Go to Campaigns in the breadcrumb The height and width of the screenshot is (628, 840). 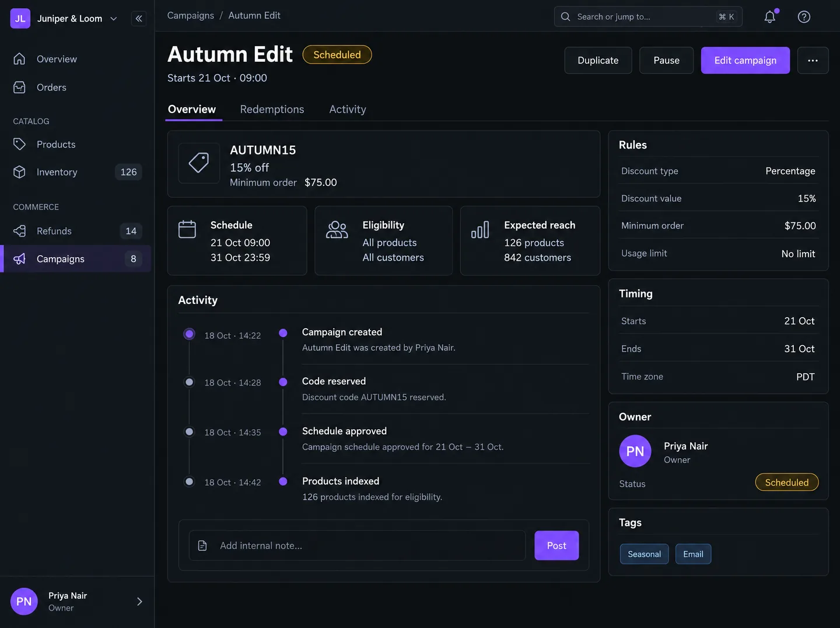191,16
